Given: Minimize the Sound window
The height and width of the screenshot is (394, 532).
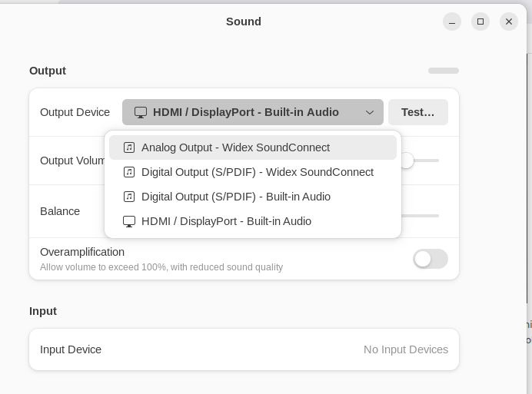Looking at the screenshot, I should tap(452, 22).
